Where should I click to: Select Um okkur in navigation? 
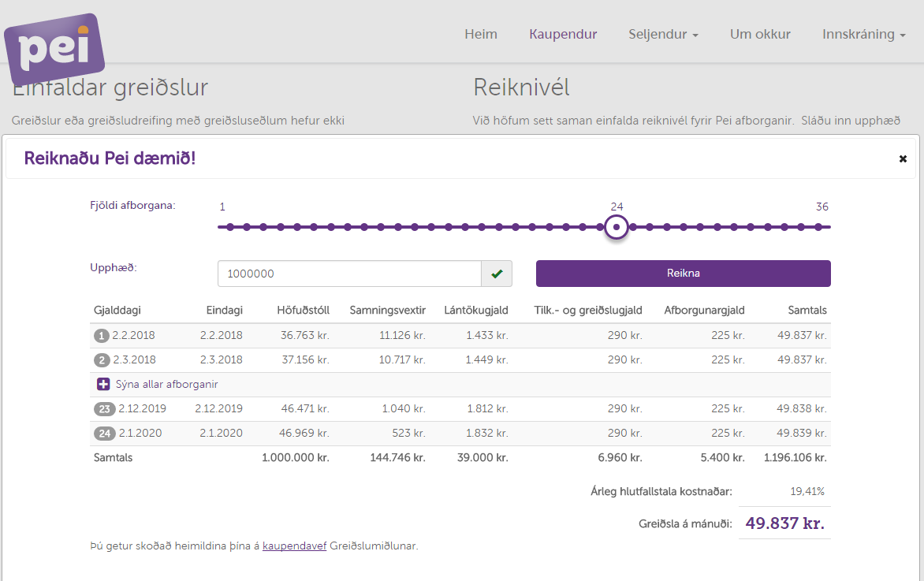pyautogui.click(x=760, y=34)
